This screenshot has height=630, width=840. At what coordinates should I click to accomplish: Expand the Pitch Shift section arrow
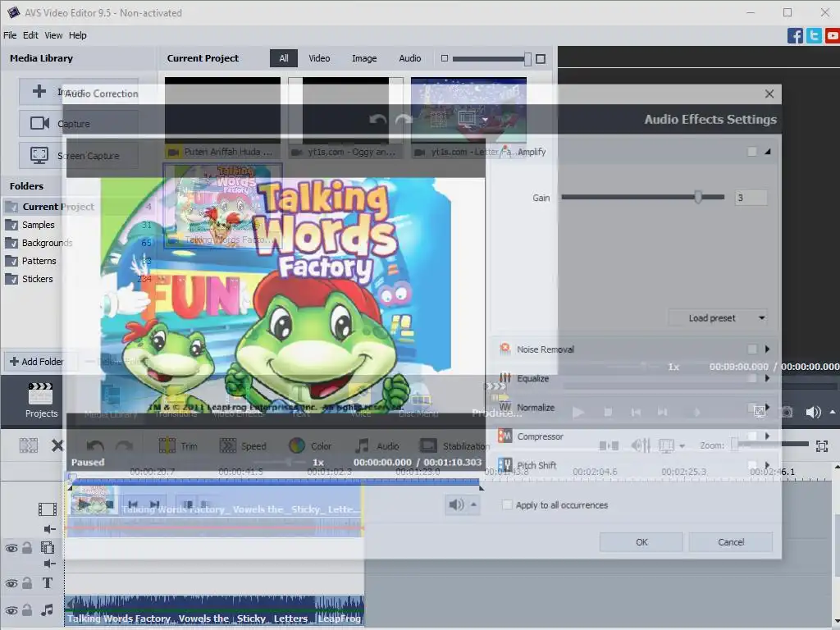[767, 465]
